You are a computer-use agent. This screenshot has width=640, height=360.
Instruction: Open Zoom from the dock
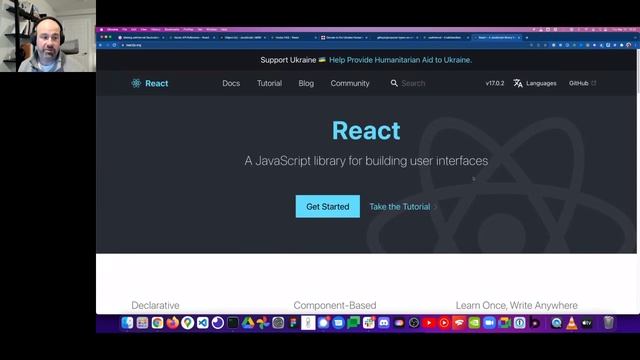(489, 323)
